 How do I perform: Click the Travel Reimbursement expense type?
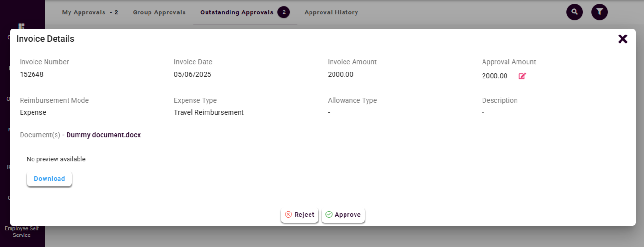[209, 112]
